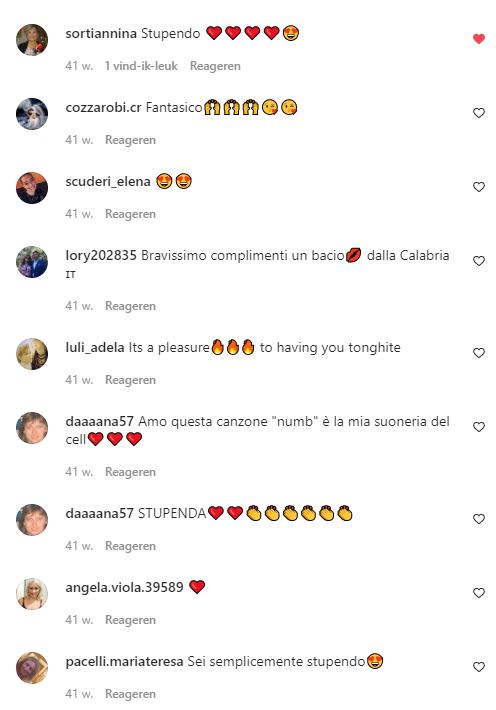Image resolution: width=496 pixels, height=710 pixels.
Task: Reply to angela.viola.39589 via Reageren
Action: 130,619
